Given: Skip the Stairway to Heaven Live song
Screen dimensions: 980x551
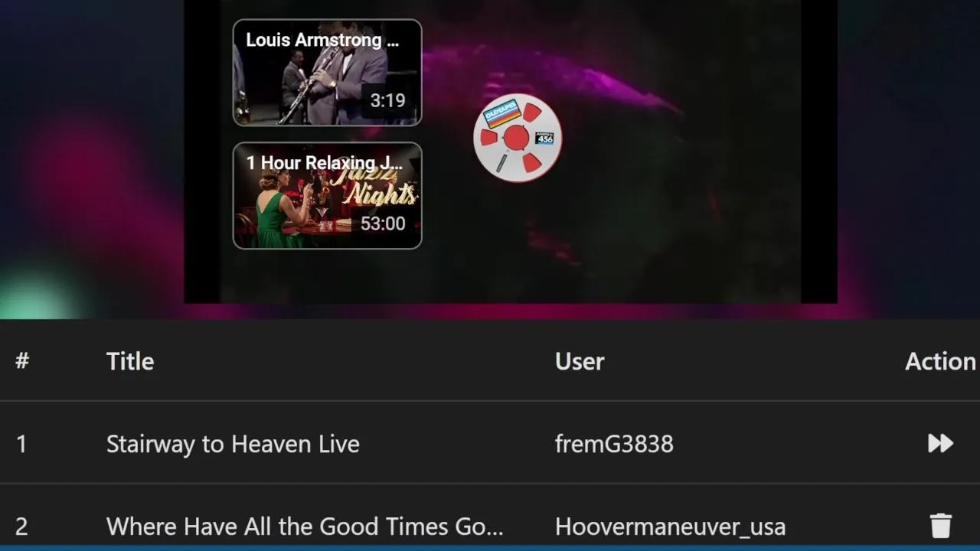Looking at the screenshot, I should (x=940, y=443).
